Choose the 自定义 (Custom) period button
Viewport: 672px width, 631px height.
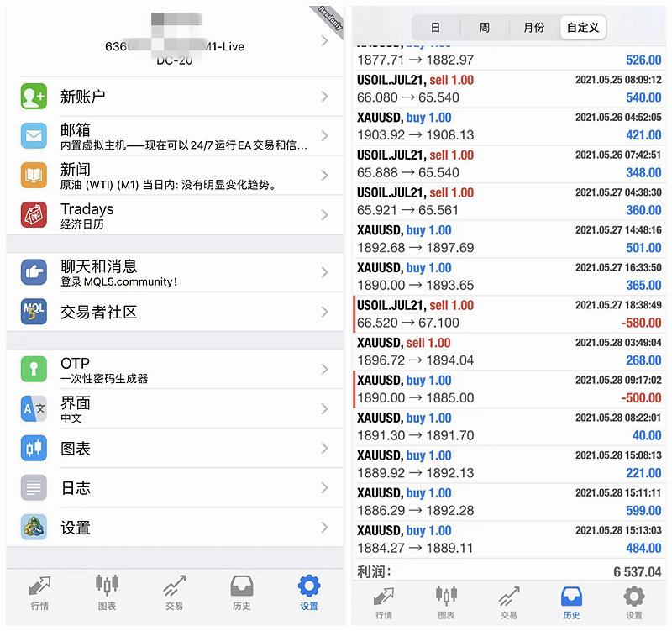point(583,28)
